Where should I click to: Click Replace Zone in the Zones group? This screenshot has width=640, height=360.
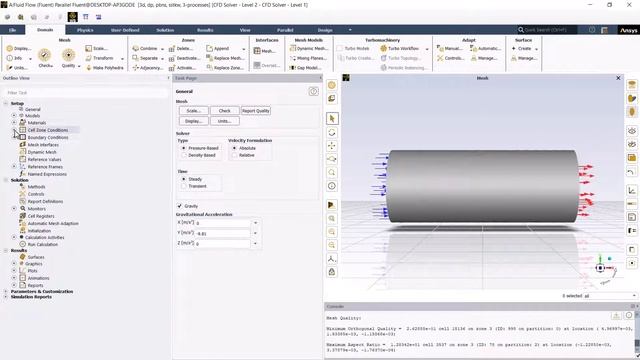coord(225,68)
